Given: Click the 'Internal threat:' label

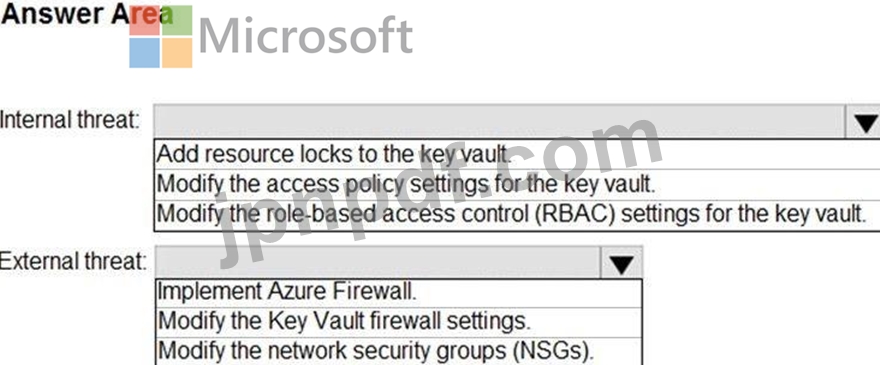Looking at the screenshot, I should [x=70, y=120].
